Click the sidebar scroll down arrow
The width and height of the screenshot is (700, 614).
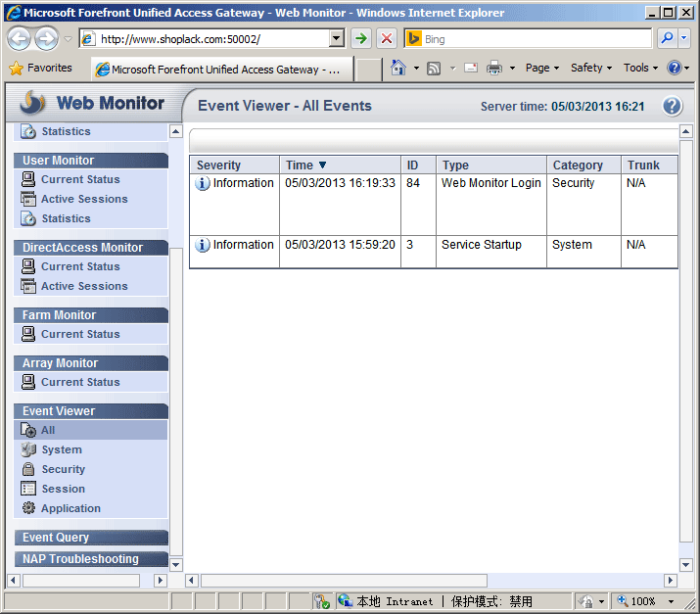[176, 565]
